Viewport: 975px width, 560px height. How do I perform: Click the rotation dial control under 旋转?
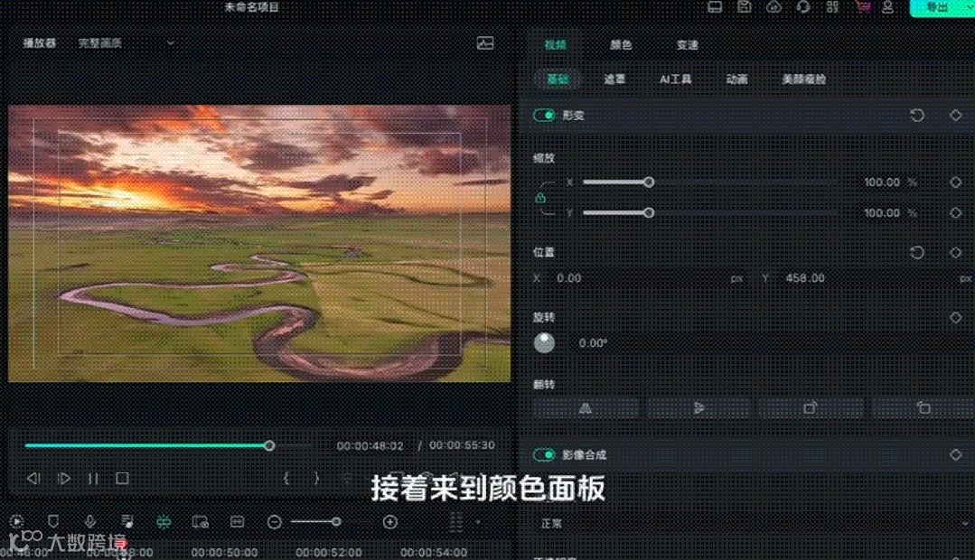point(545,342)
